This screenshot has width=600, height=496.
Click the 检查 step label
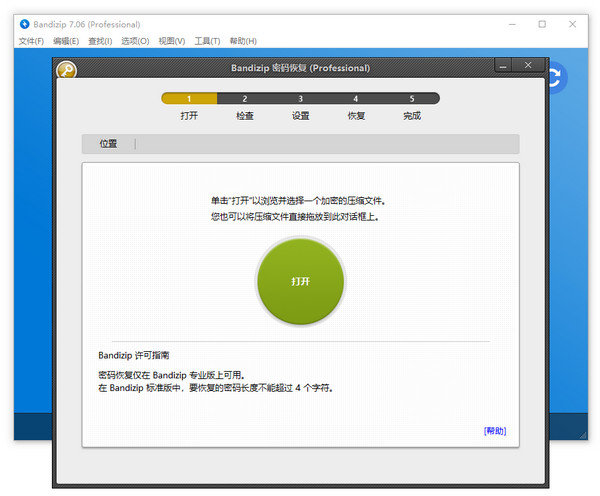point(245,116)
